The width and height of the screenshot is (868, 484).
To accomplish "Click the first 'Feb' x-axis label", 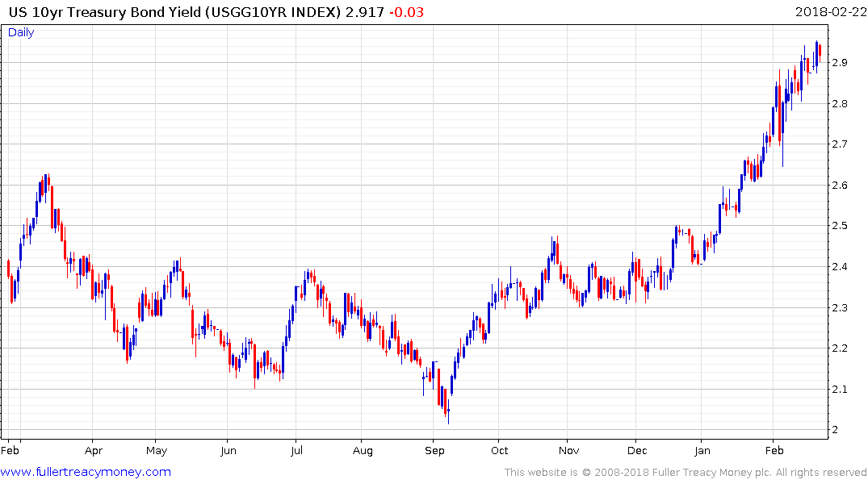I will click(x=10, y=450).
